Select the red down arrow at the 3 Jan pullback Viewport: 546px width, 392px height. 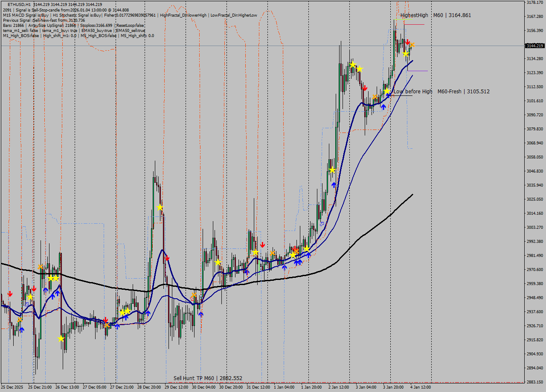point(365,88)
